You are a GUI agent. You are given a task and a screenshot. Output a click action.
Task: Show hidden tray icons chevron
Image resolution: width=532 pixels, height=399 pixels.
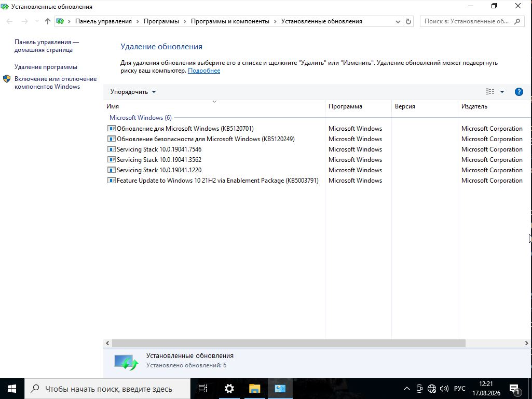coord(406,389)
